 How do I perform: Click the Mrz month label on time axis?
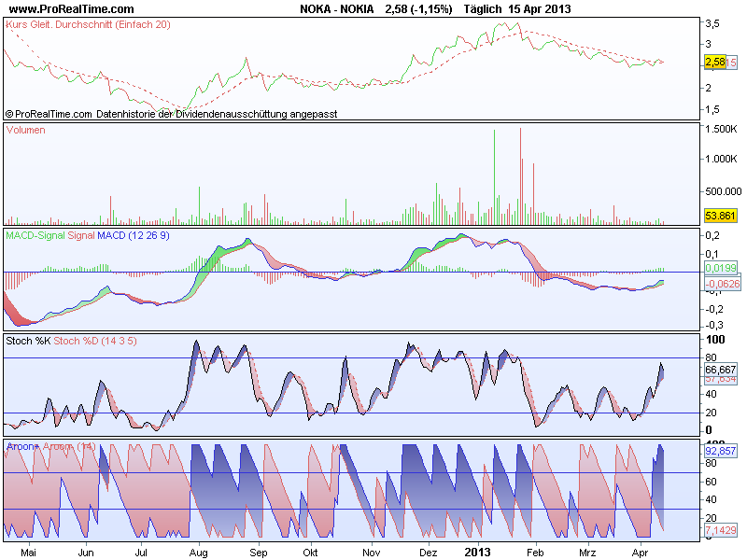587,553
